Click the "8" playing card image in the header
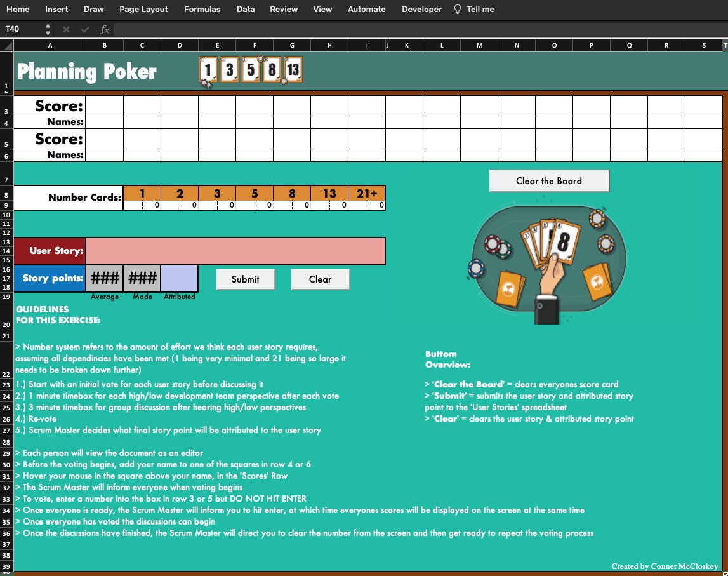Image resolution: width=728 pixels, height=576 pixels. [271, 70]
